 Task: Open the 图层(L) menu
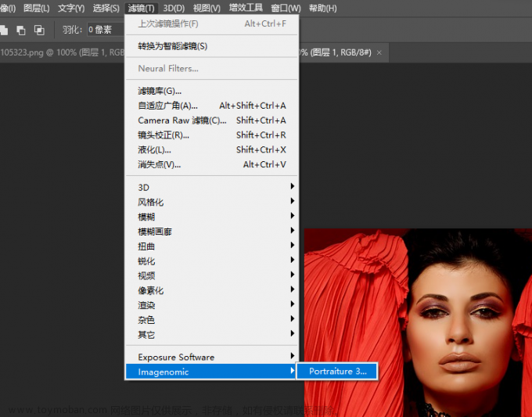[37, 8]
